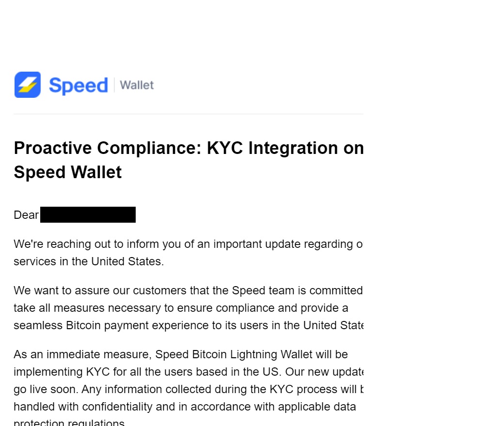Click the partially visible "protection regulations" line

click(x=69, y=423)
